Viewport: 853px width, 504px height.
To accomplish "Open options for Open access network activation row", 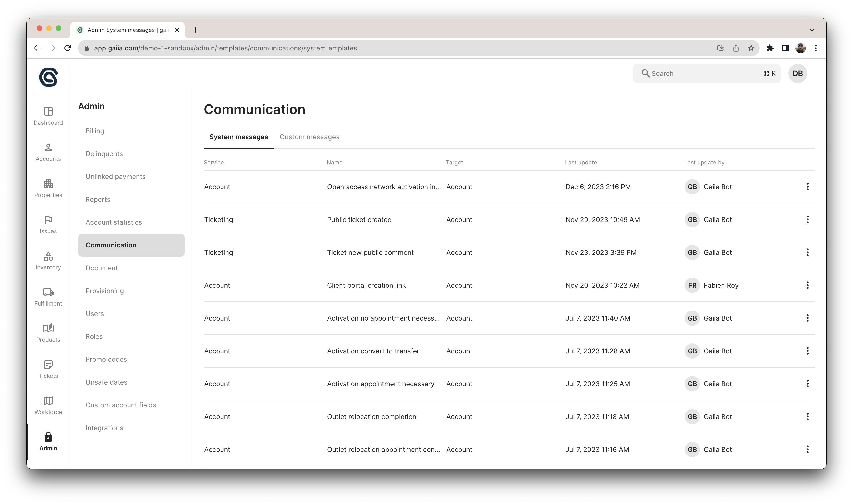I will tap(808, 187).
